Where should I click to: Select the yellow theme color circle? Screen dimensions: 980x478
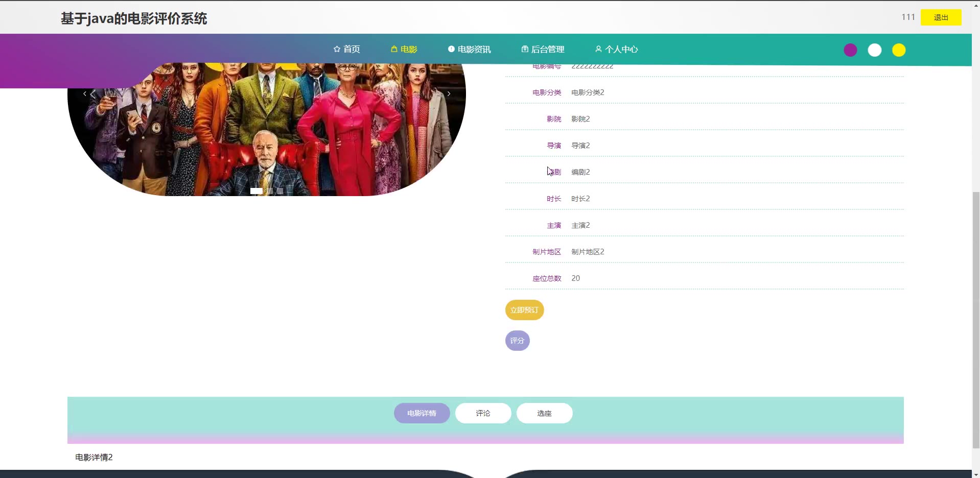tap(899, 50)
